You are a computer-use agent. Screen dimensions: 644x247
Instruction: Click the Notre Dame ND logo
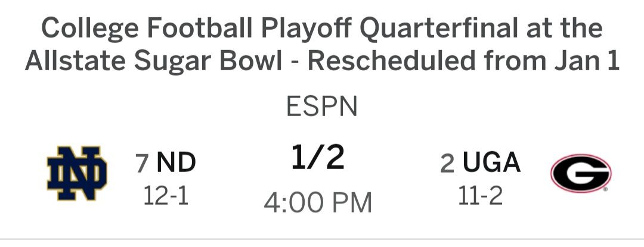77,173
